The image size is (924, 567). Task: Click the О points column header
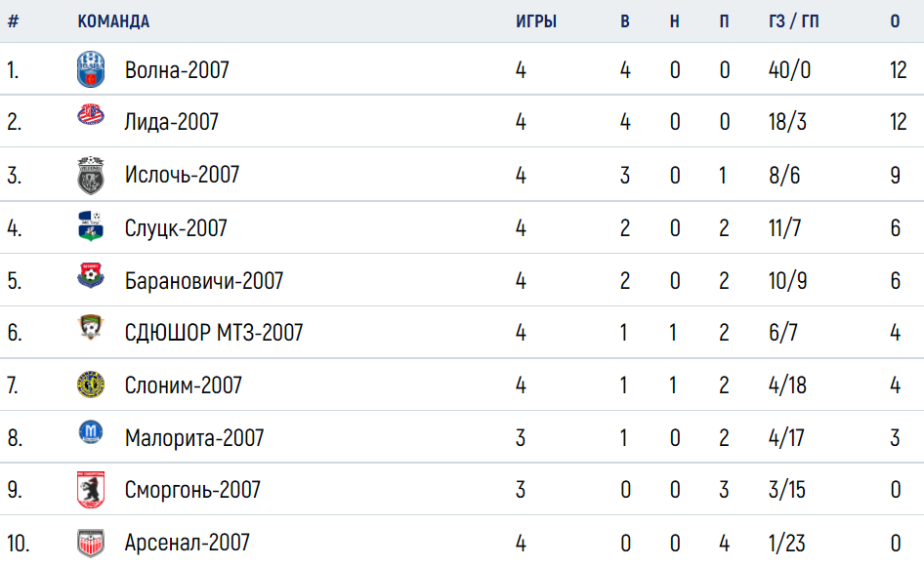[895, 21]
